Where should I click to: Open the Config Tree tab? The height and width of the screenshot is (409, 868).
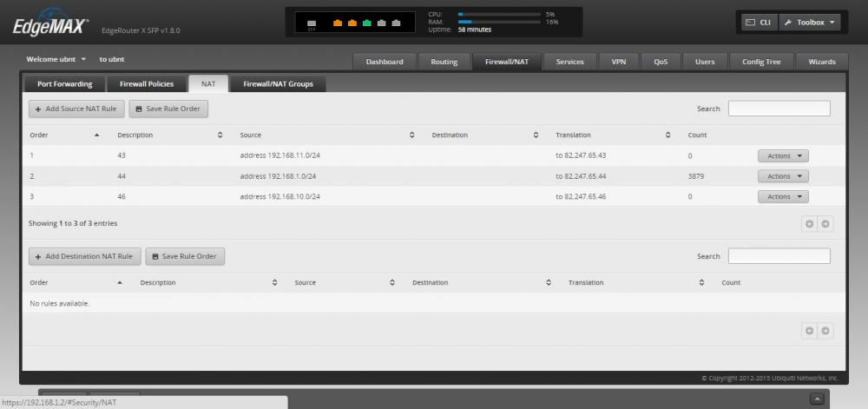(761, 62)
